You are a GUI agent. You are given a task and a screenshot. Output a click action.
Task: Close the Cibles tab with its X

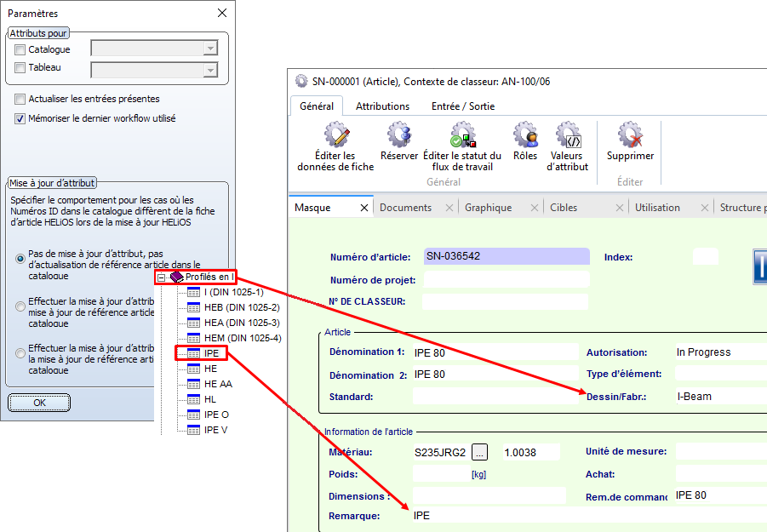tap(619, 208)
